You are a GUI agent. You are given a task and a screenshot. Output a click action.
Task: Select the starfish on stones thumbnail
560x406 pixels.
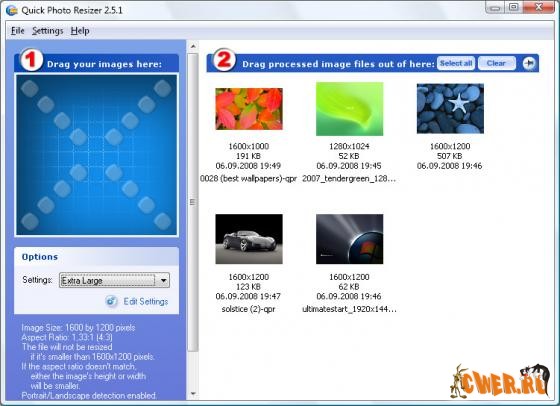(x=450, y=109)
